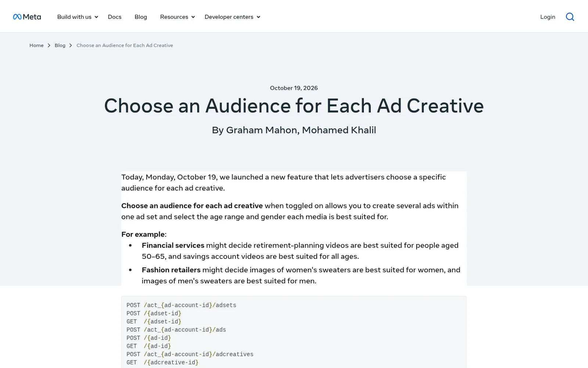588x368 pixels.
Task: Click the current page breadcrumb title
Action: click(125, 45)
